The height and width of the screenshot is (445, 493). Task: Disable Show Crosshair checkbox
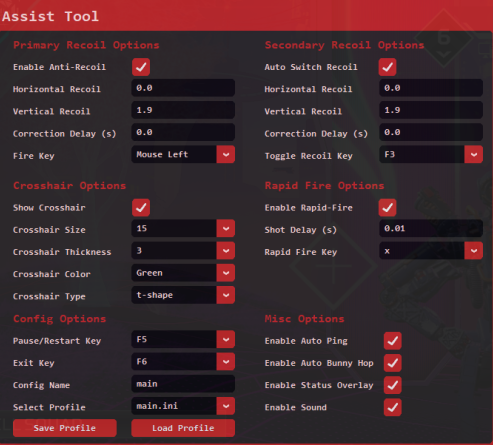tap(141, 208)
